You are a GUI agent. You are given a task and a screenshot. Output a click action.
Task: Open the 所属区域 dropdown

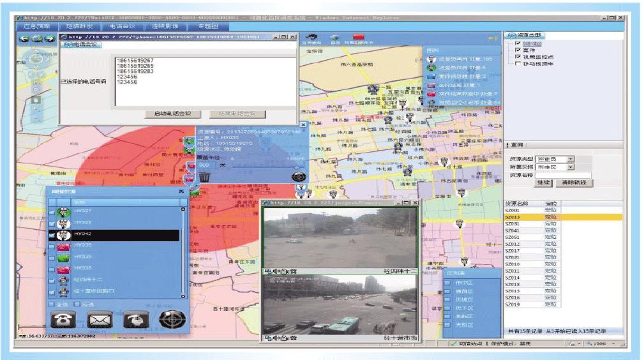pos(555,167)
